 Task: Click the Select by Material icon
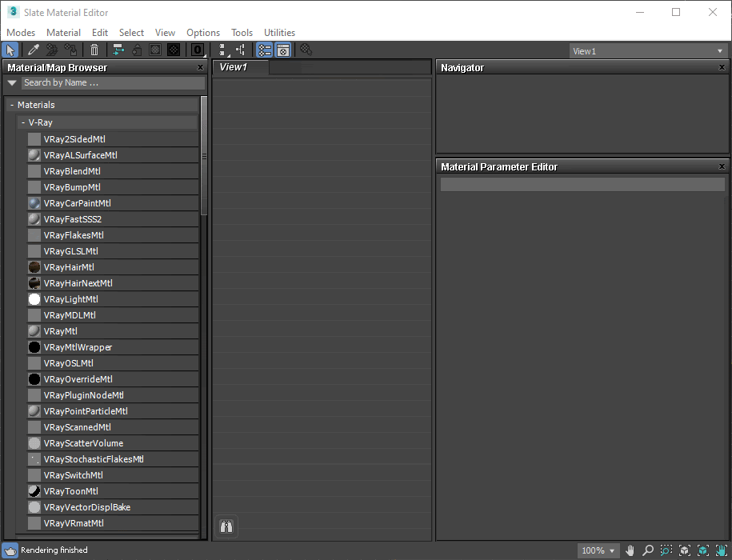point(306,50)
